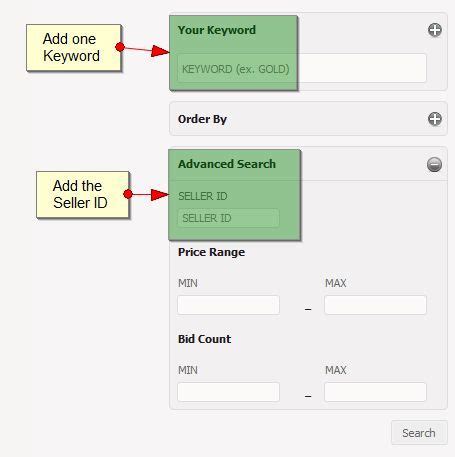Open the Order By header bar
This screenshot has width=455, height=457.
(308, 119)
